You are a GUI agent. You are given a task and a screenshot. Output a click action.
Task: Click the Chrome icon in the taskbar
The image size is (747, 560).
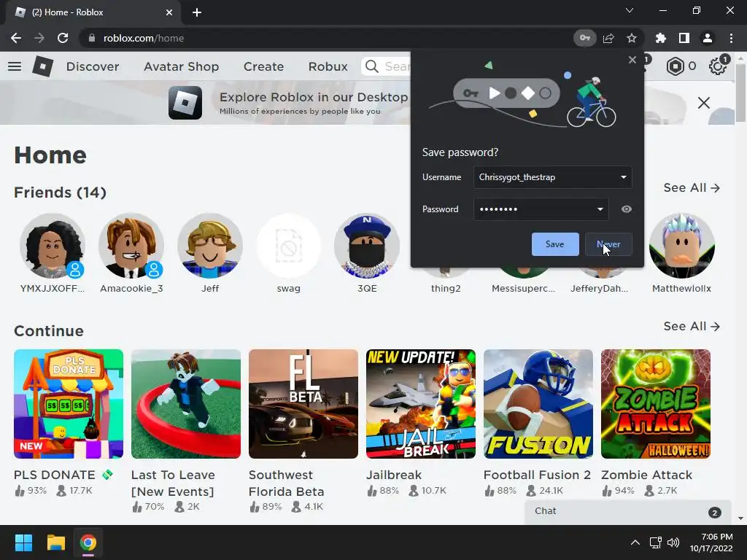point(88,542)
